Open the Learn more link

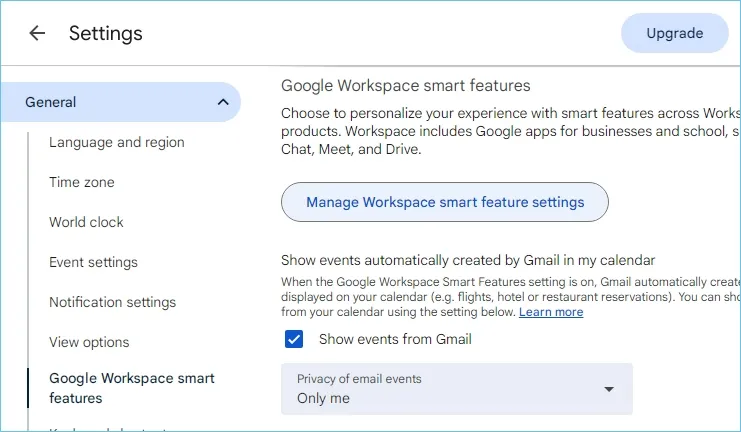[x=551, y=312]
